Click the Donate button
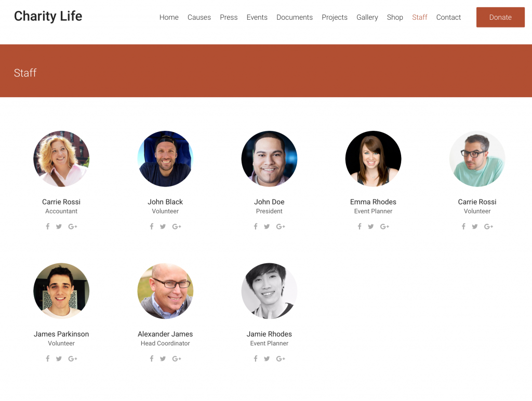The height and width of the screenshot is (401, 532). (x=500, y=17)
